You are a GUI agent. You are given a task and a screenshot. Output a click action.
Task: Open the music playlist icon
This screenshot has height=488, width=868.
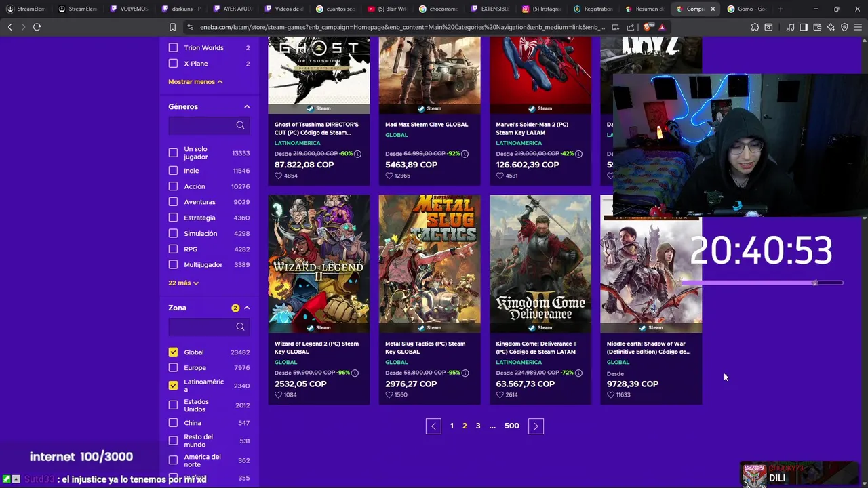point(790,27)
